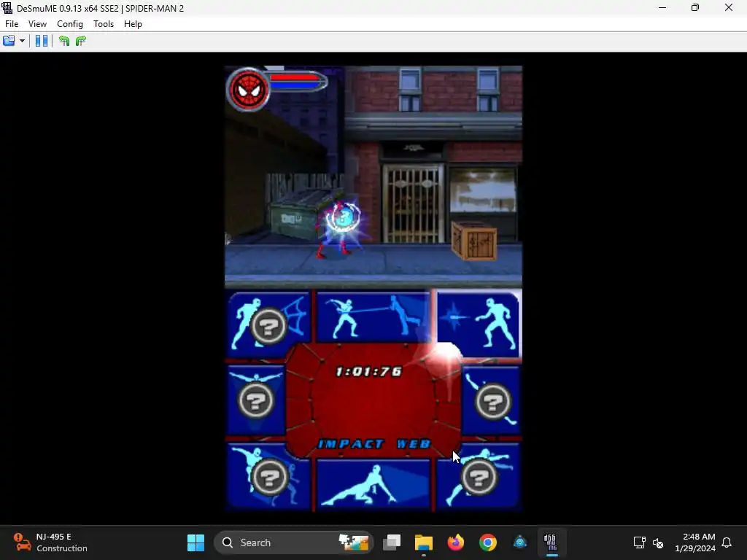
Task: Expand the recent ROM dropdown arrow
Action: click(x=22, y=41)
